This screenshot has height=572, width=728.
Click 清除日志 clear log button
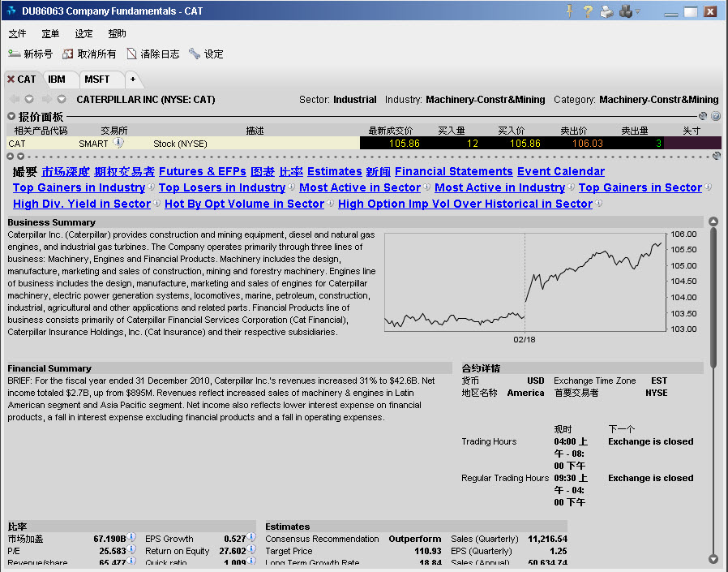(x=153, y=54)
